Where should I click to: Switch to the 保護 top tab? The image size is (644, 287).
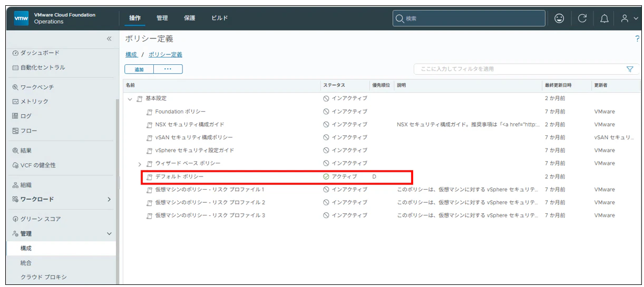pyautogui.click(x=190, y=18)
